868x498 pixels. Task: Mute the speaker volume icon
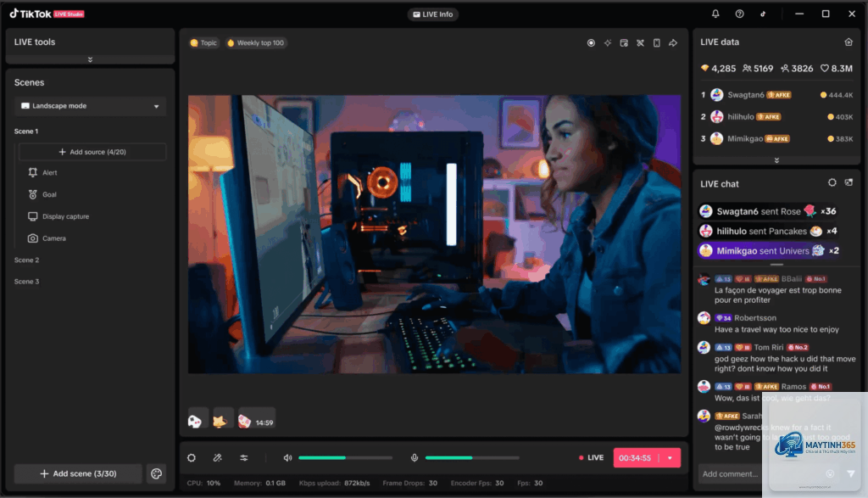click(x=287, y=457)
